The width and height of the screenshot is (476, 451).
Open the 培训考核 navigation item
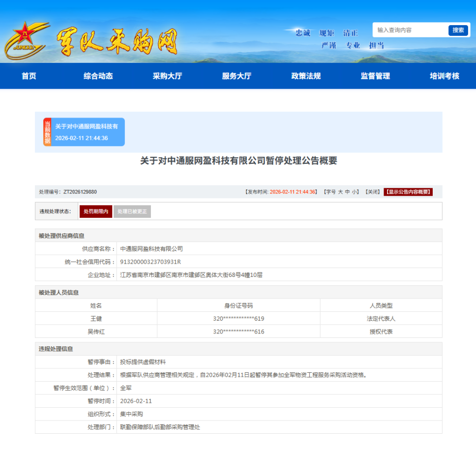445,76
